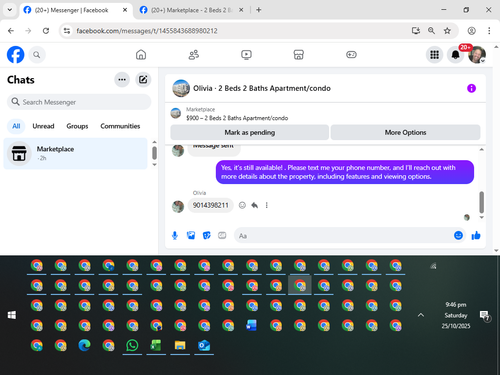Viewport: 500px width, 375px height.
Task: Select the Communities chats filter
Action: pos(120,126)
